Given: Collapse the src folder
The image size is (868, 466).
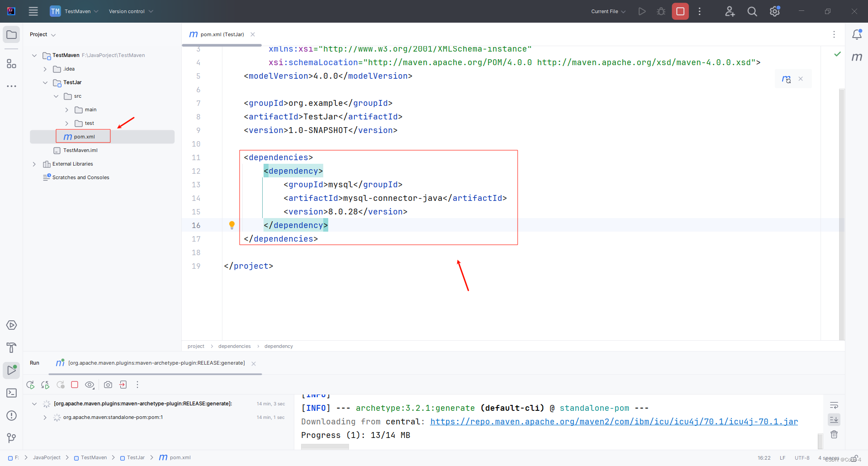Looking at the screenshot, I should (56, 96).
